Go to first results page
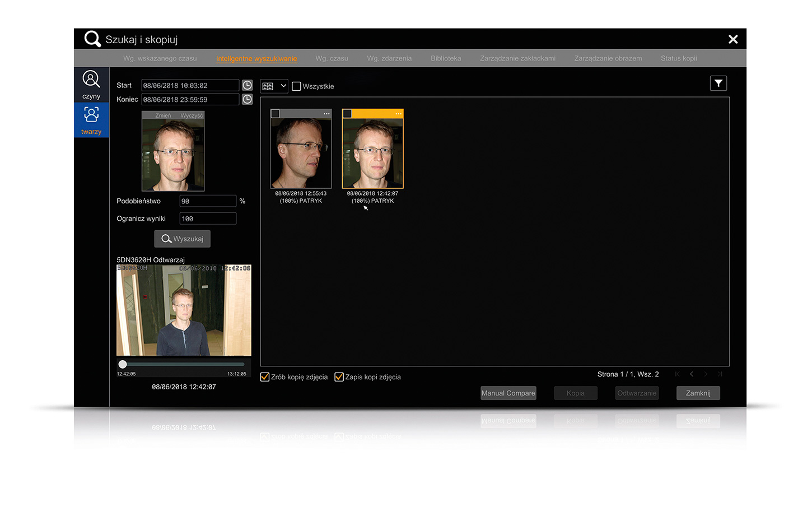812x507 pixels. pos(678,374)
